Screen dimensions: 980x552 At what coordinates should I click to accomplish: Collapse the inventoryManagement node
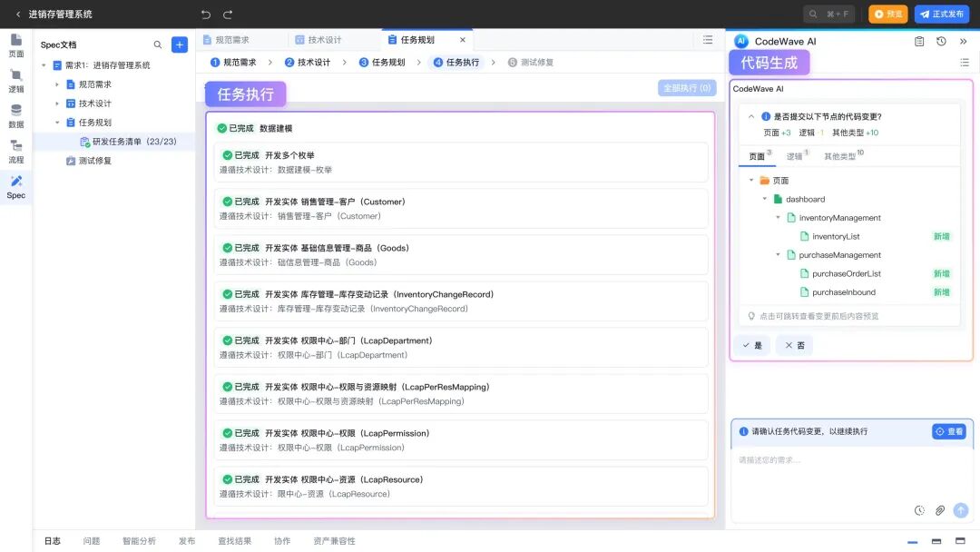point(779,218)
